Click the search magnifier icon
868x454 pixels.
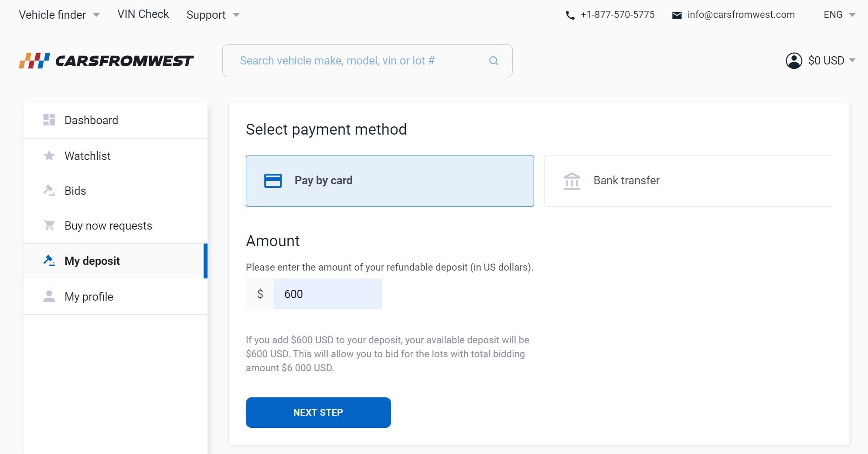(494, 61)
